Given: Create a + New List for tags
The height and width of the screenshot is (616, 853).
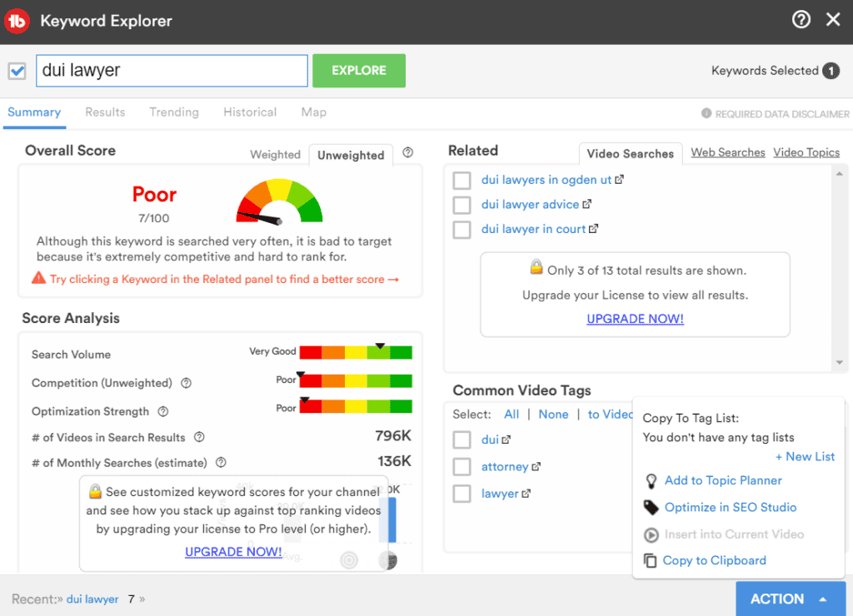Looking at the screenshot, I should point(806,457).
